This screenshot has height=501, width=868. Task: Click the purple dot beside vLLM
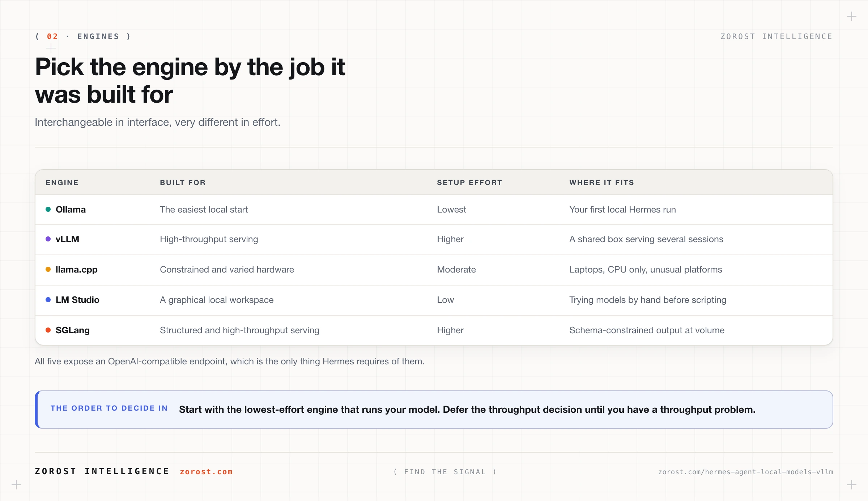(x=48, y=239)
